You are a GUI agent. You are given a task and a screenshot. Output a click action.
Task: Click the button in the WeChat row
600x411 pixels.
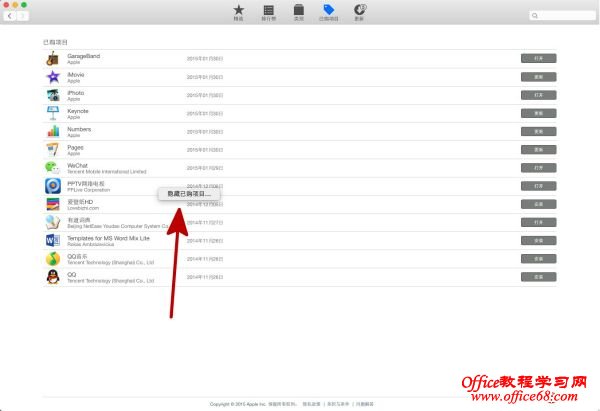point(538,168)
